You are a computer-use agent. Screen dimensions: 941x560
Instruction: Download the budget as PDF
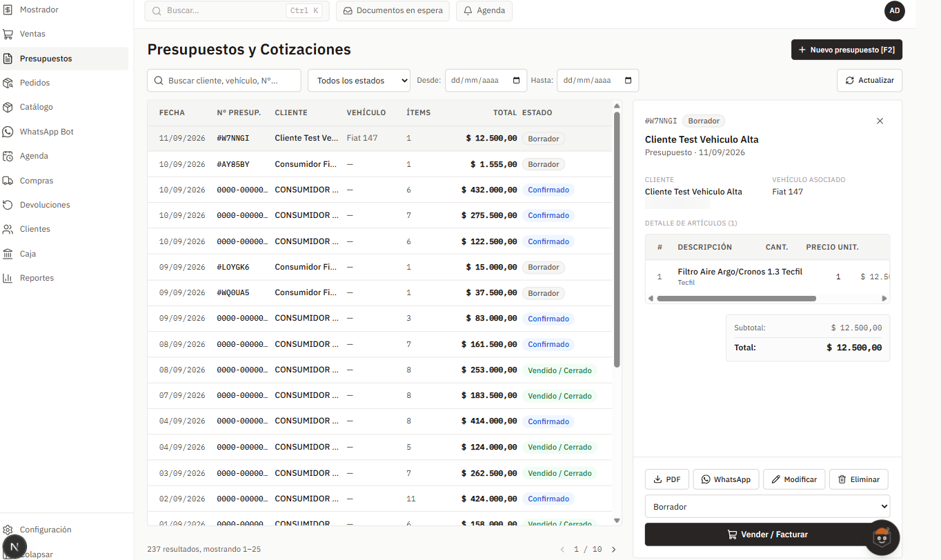666,479
